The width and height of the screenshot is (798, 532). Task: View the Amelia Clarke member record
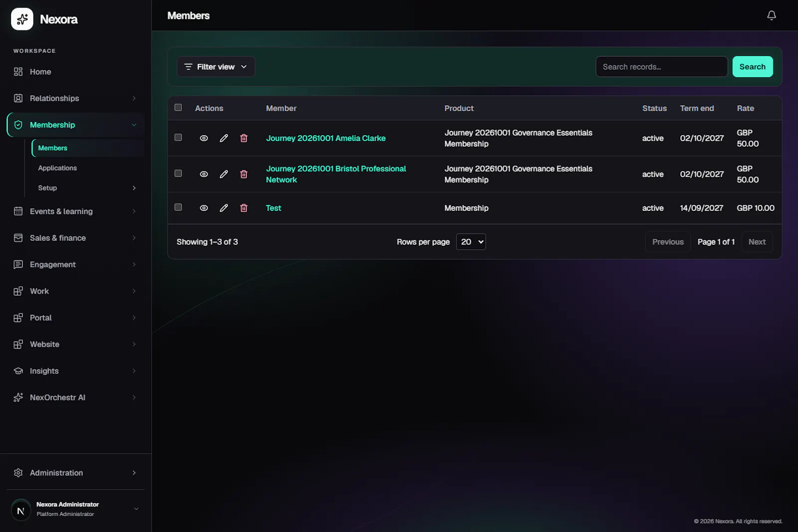point(204,138)
